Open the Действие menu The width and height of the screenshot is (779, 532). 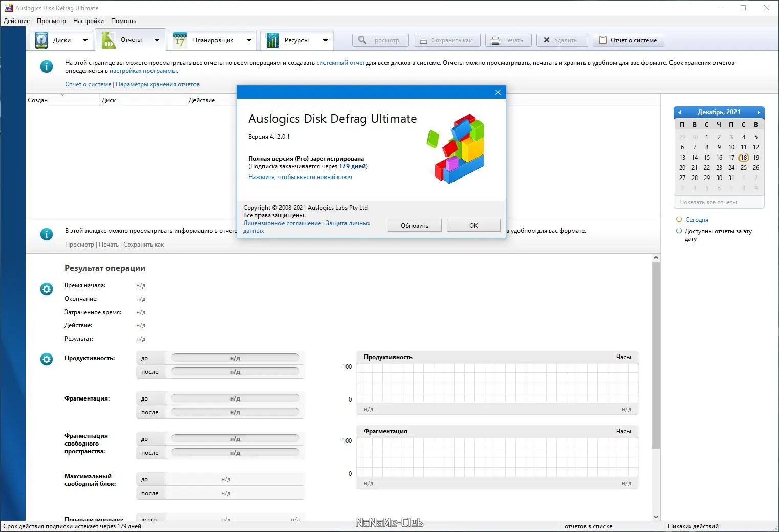16,21
